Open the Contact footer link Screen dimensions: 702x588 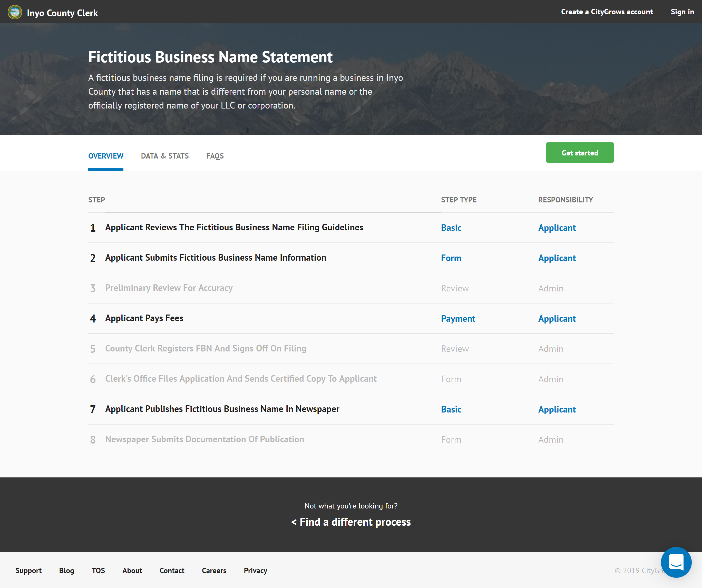[172, 571]
